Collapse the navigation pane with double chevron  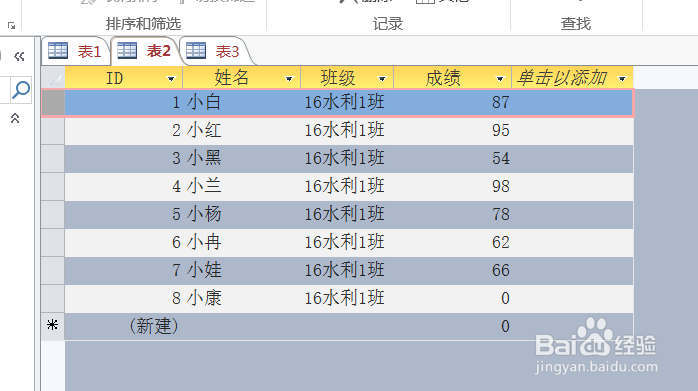[x=19, y=56]
